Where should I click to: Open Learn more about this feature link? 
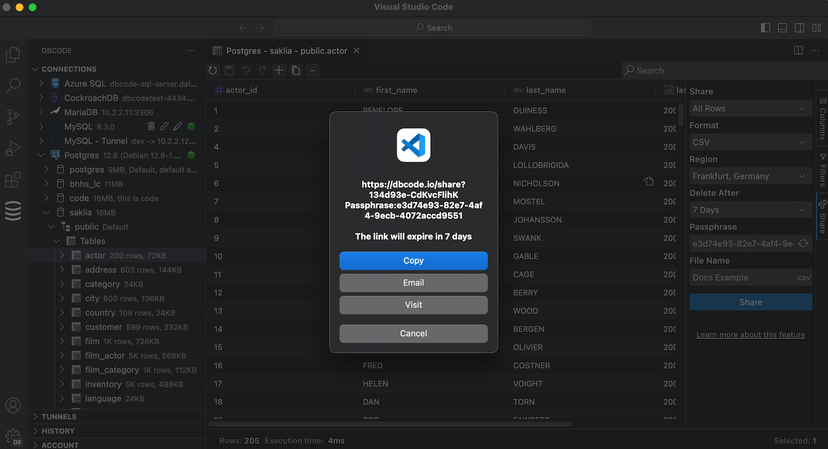(750, 334)
